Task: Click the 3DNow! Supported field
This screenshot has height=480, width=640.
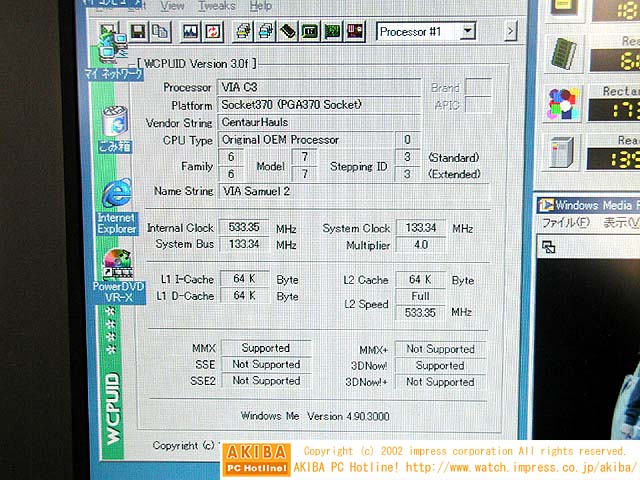Action: coord(440,365)
